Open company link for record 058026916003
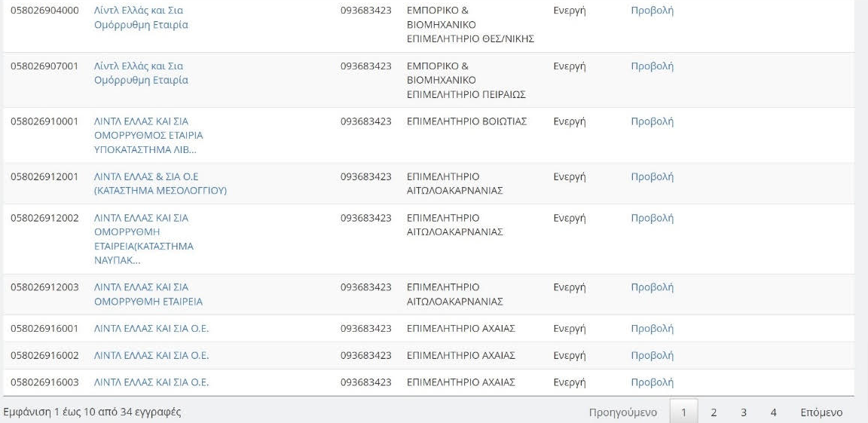 (x=151, y=382)
